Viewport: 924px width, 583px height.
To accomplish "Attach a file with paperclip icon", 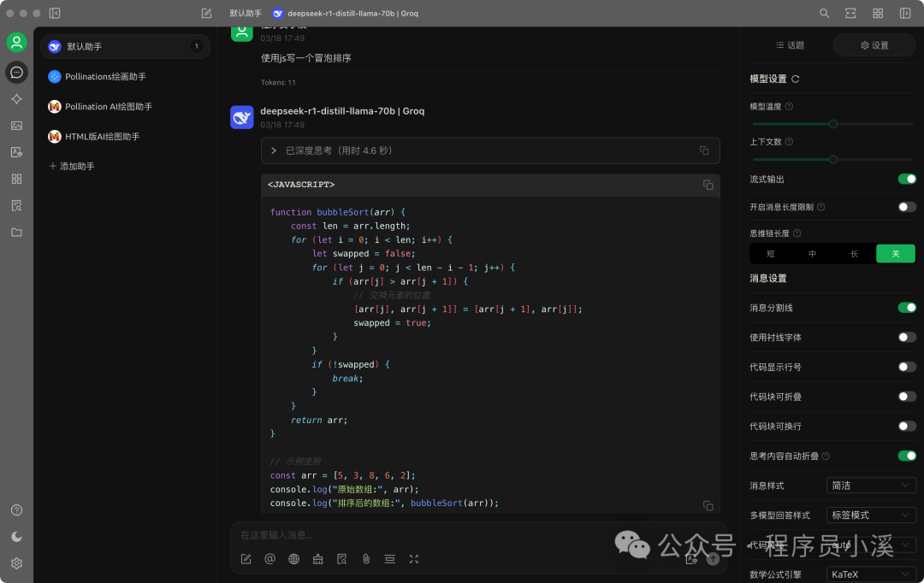I will click(366, 559).
